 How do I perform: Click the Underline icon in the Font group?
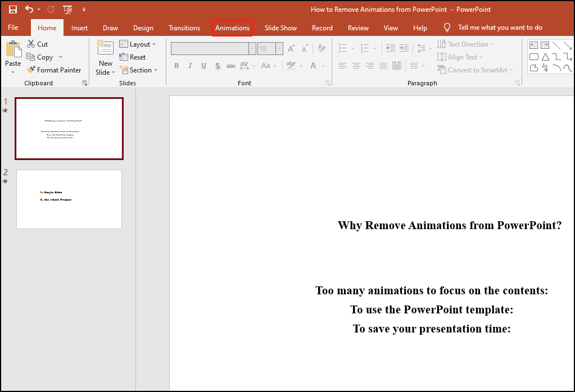(203, 66)
